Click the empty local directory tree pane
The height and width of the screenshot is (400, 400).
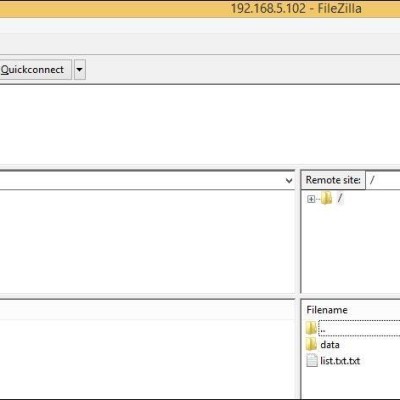point(147,242)
